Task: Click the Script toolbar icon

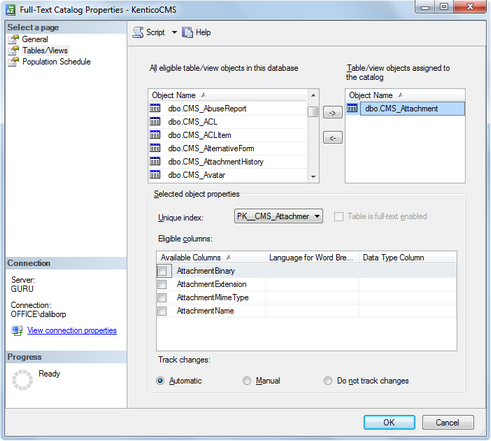Action: click(x=138, y=32)
